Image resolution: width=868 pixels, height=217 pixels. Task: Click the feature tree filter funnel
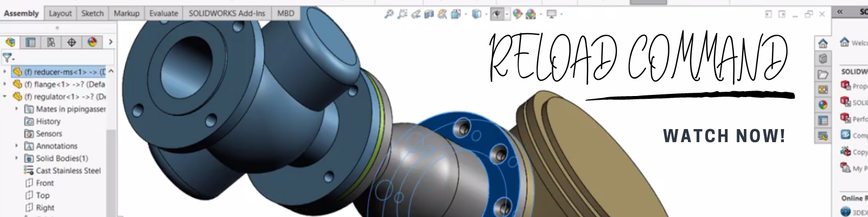[x=7, y=57]
